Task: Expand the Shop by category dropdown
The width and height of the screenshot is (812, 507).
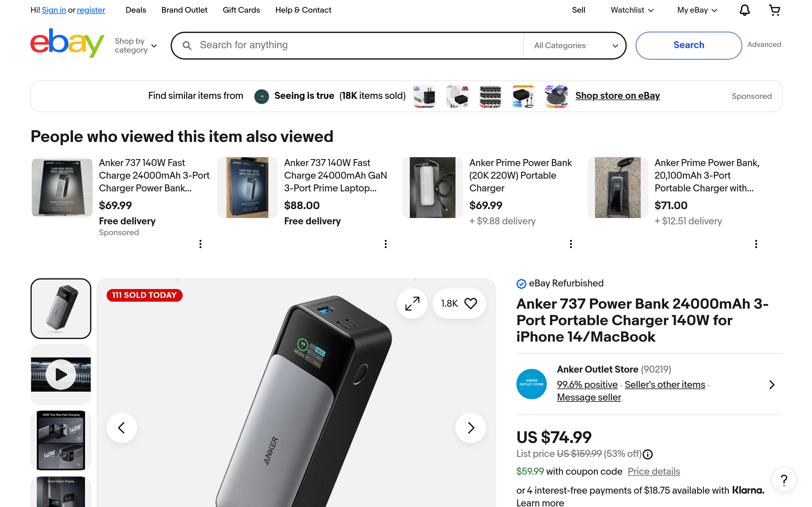Action: coord(135,46)
